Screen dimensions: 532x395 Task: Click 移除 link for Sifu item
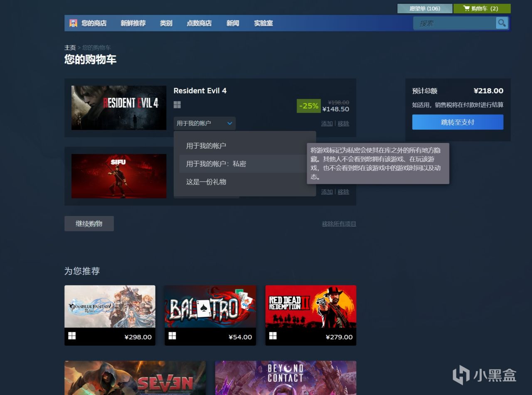343,192
